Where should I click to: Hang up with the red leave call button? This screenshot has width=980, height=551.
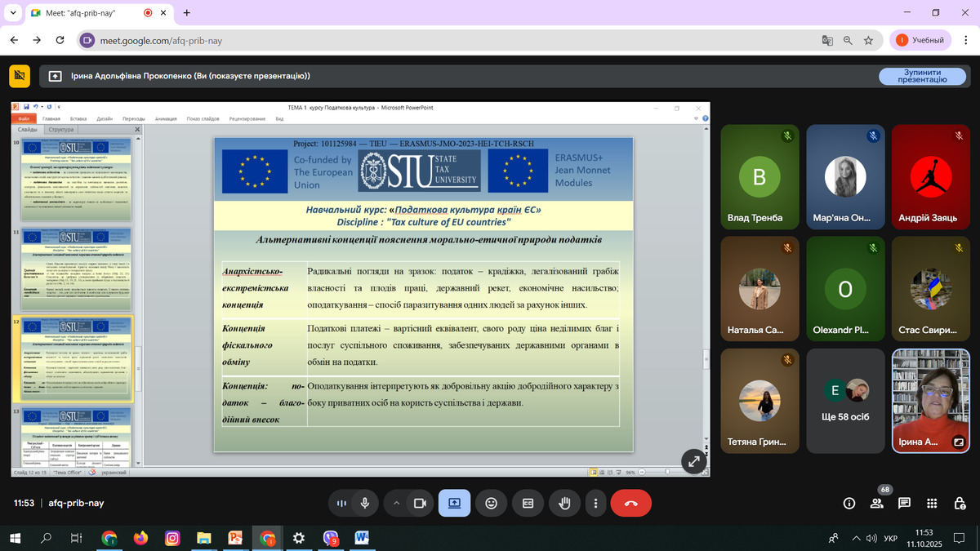[x=630, y=504]
